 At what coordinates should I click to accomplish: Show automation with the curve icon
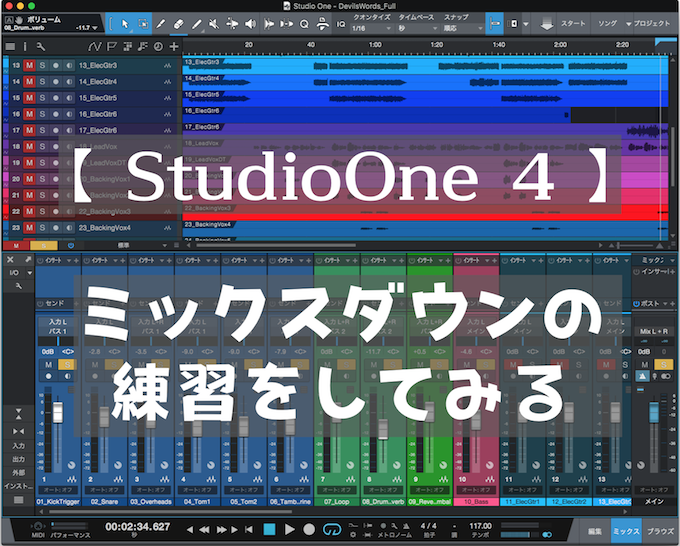[95, 46]
